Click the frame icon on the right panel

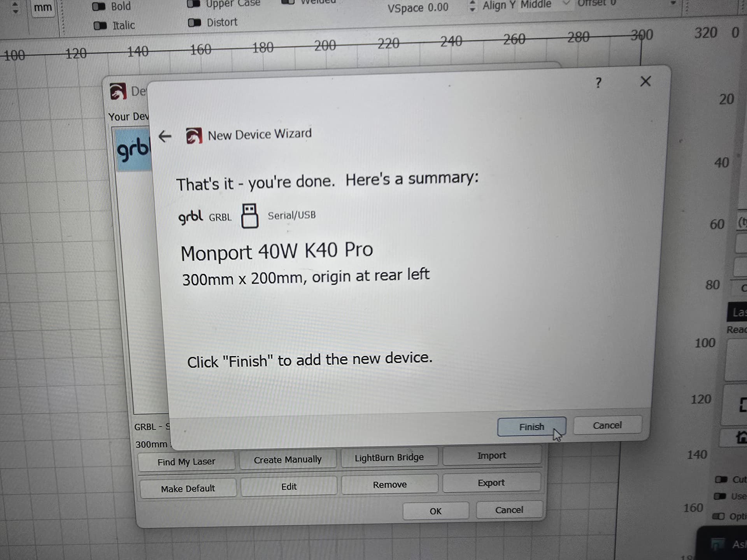[742, 404]
